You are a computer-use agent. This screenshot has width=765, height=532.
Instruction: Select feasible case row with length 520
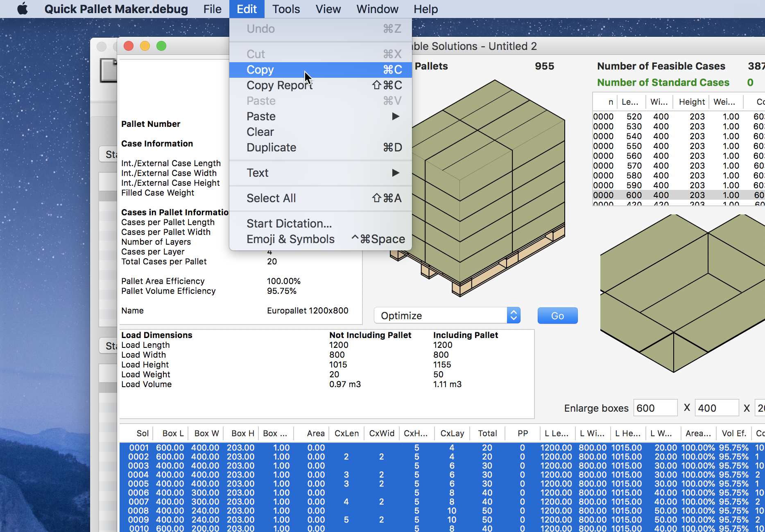point(679,117)
